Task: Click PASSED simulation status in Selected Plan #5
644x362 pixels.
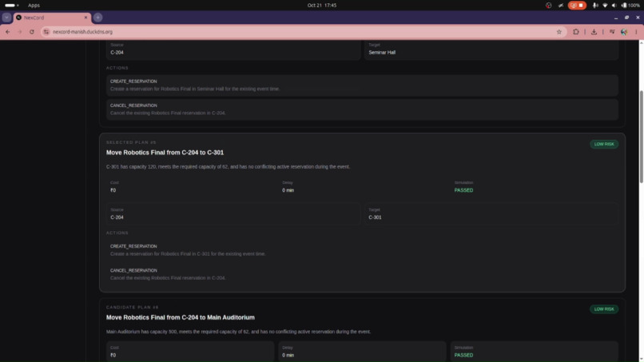Action: [x=463, y=190]
